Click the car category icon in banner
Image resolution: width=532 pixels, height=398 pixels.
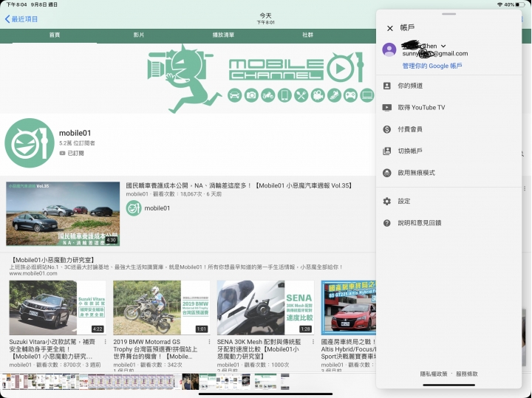coord(234,95)
